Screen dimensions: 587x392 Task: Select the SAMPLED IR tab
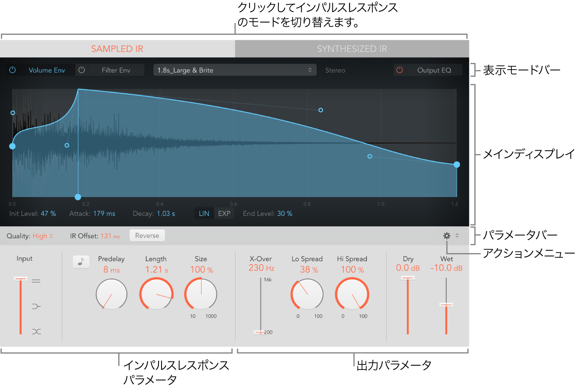coord(117,48)
